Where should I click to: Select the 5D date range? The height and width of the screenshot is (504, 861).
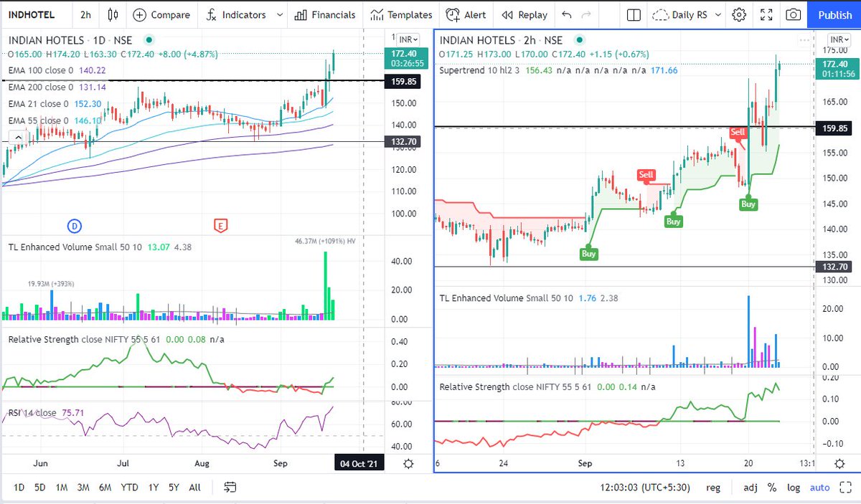[x=40, y=488]
